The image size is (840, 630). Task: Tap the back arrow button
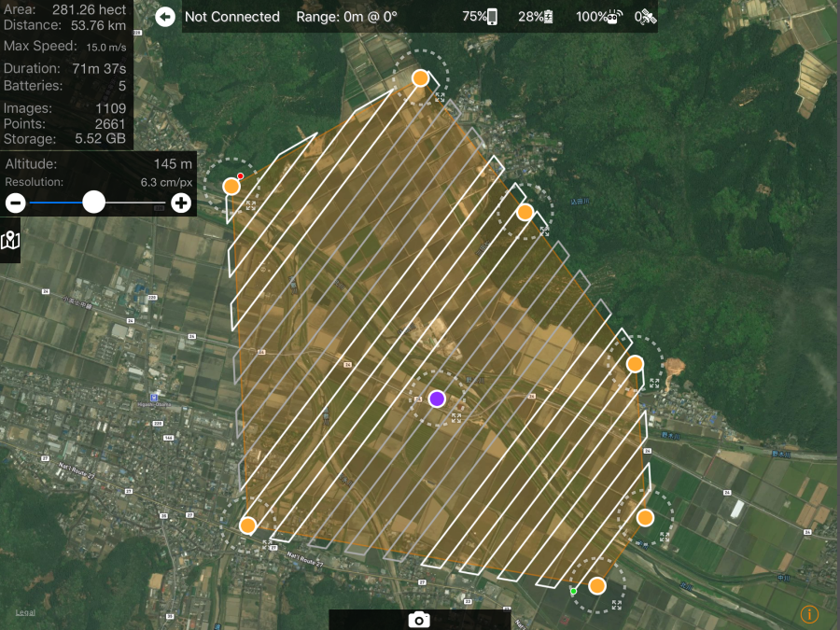click(165, 17)
